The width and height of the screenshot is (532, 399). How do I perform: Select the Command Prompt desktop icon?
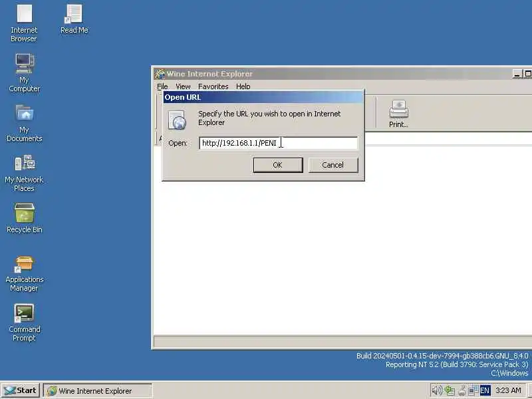[25, 323]
